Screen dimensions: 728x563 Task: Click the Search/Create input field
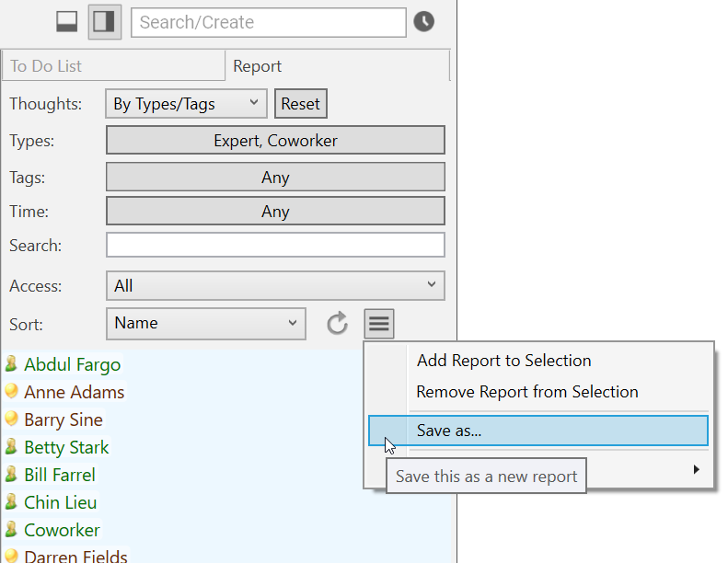pos(268,22)
